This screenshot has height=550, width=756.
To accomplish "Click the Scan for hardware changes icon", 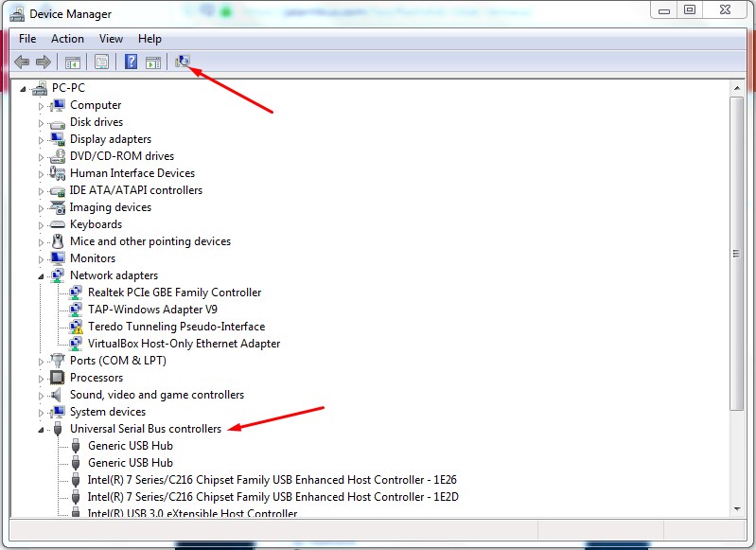I will [x=183, y=62].
